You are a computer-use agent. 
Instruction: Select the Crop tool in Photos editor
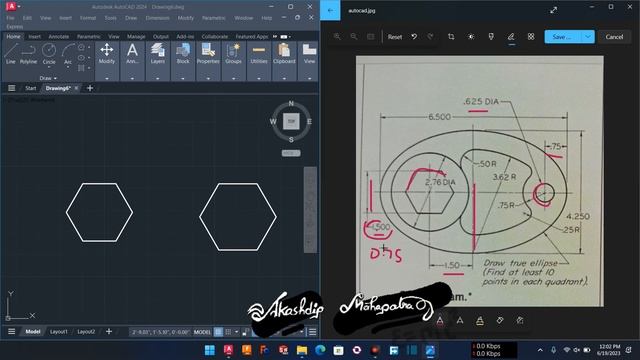[451, 37]
